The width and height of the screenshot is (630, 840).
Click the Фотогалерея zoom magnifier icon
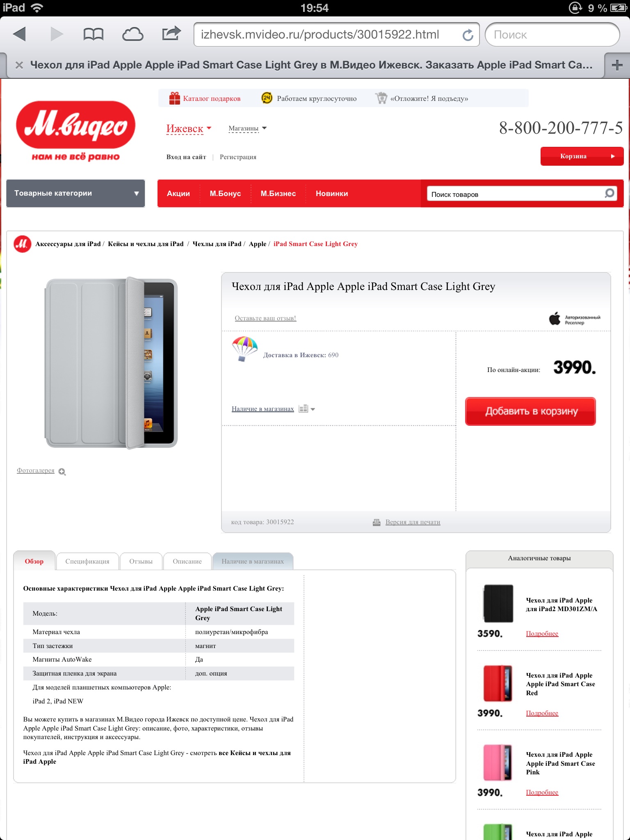point(62,472)
